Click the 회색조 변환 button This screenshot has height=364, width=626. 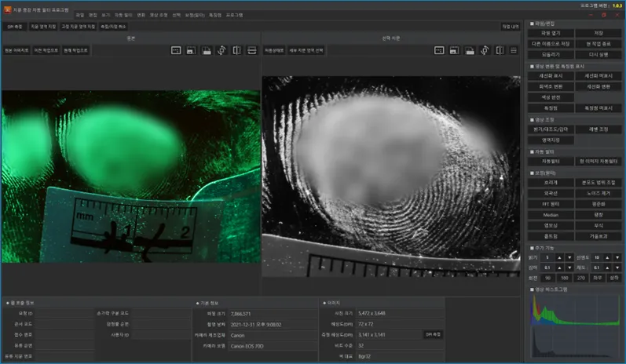tap(551, 86)
